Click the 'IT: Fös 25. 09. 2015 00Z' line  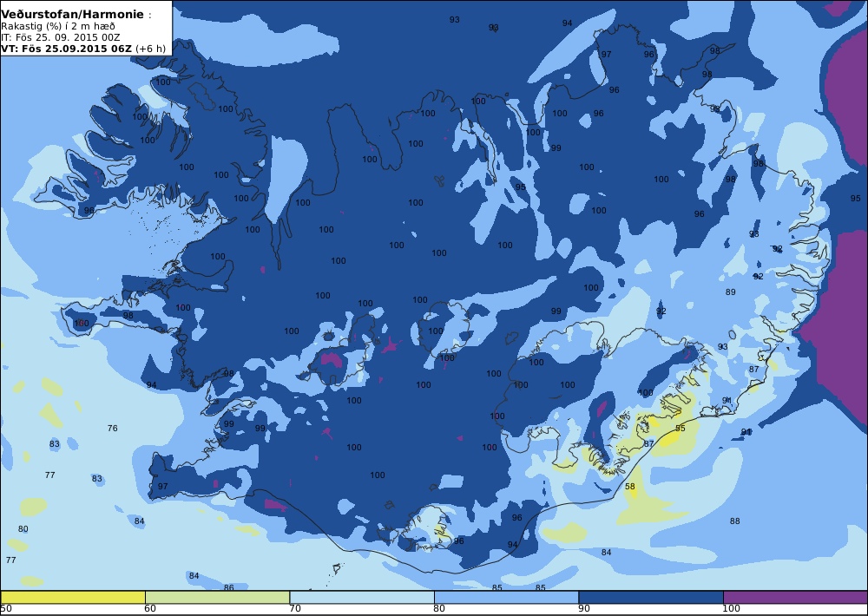point(62,37)
